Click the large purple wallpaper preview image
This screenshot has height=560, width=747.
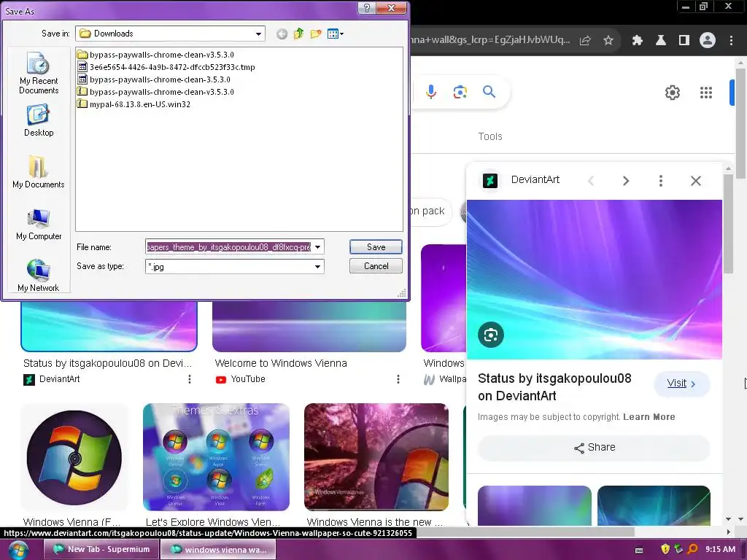click(x=594, y=279)
